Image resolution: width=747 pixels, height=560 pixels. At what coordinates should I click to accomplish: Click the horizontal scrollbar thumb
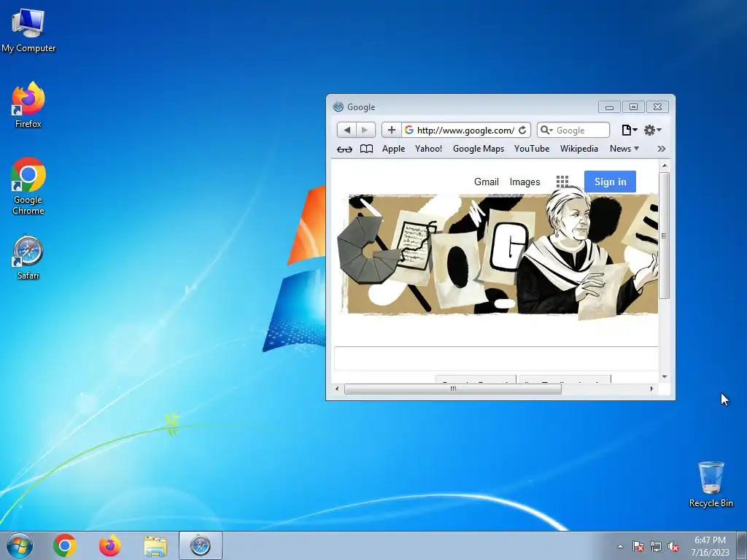452,389
